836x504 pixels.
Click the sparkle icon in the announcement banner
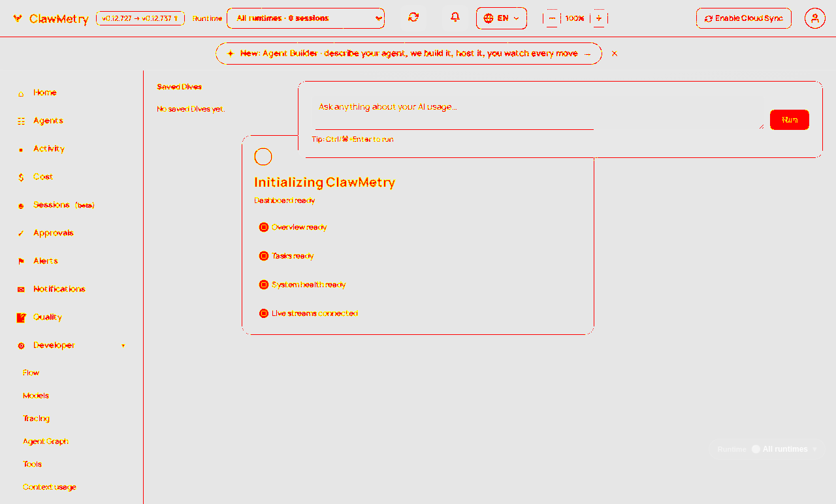pyautogui.click(x=231, y=54)
